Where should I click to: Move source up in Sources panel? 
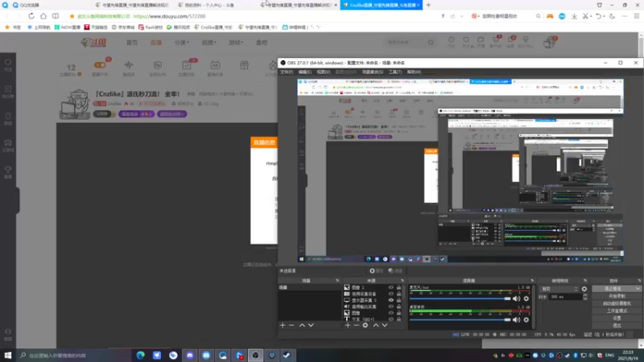(376, 325)
